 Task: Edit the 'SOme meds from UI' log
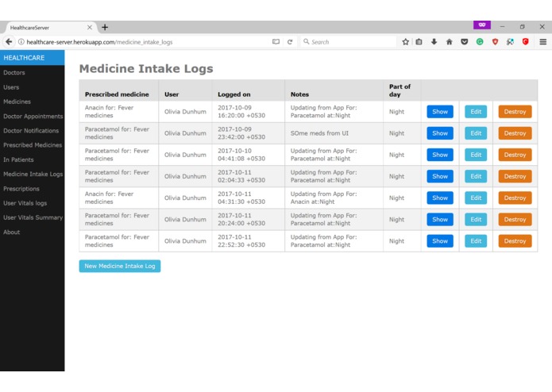[x=476, y=133]
